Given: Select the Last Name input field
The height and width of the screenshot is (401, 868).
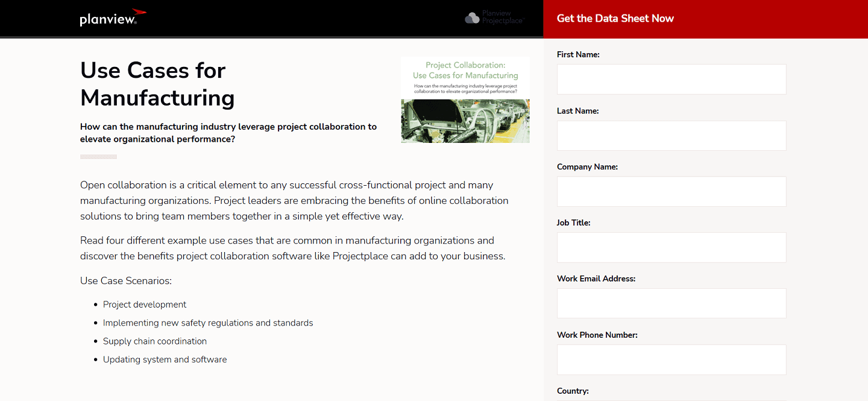Looking at the screenshot, I should (671, 135).
